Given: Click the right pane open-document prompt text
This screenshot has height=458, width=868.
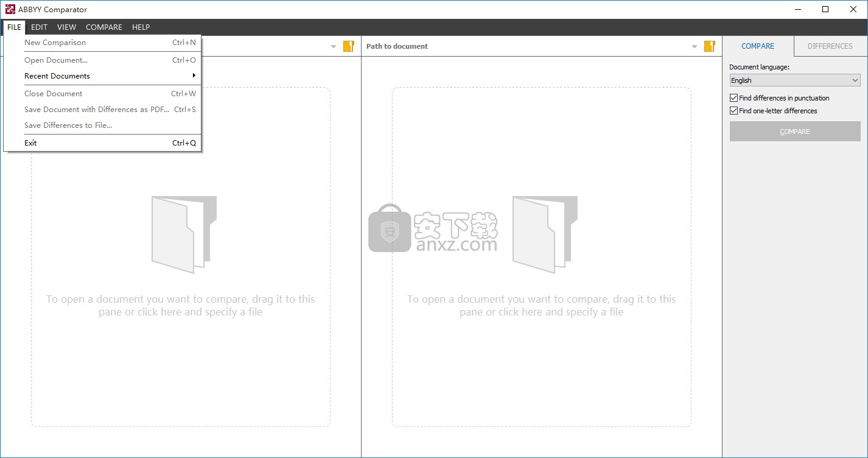Looking at the screenshot, I should click(x=541, y=306).
